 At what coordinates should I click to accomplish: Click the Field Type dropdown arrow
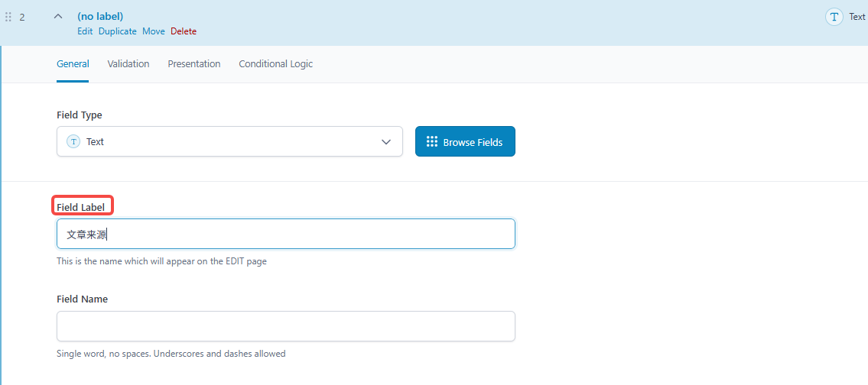point(386,142)
